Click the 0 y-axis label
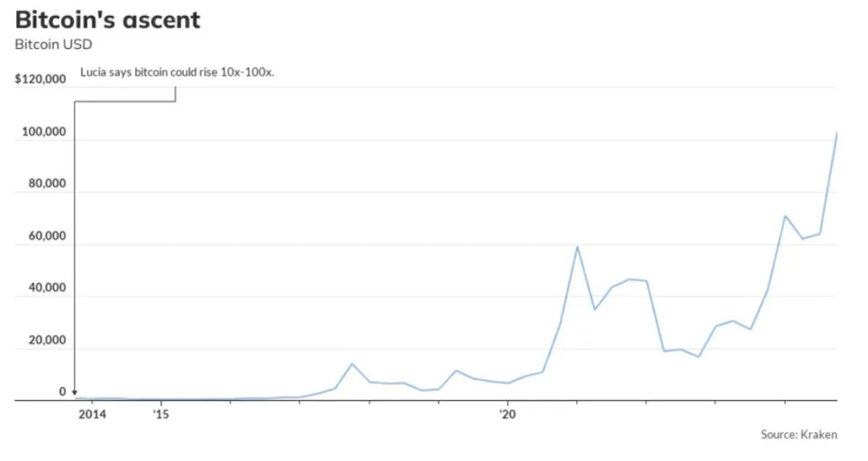This screenshot has height=461, width=868. click(63, 392)
